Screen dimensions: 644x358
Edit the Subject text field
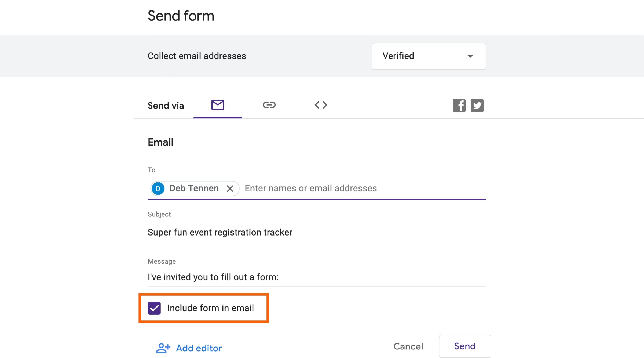click(x=317, y=232)
